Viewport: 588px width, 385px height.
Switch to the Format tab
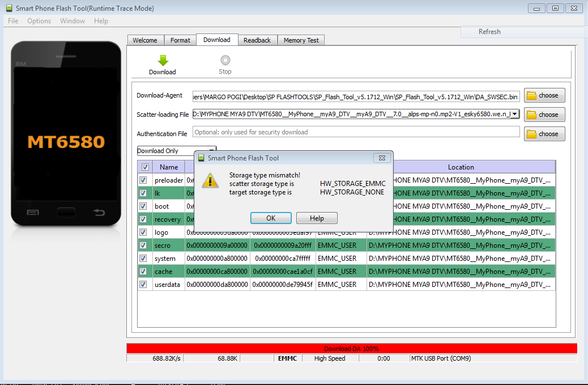coord(180,40)
